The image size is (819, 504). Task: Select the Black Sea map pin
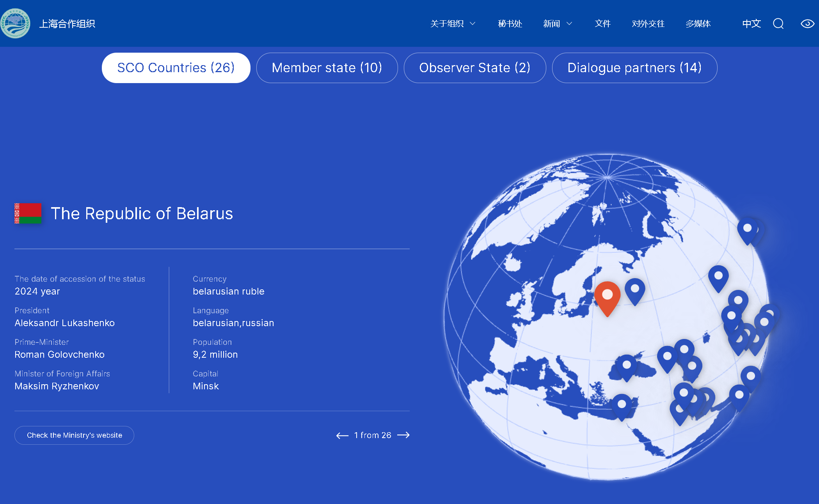(627, 366)
